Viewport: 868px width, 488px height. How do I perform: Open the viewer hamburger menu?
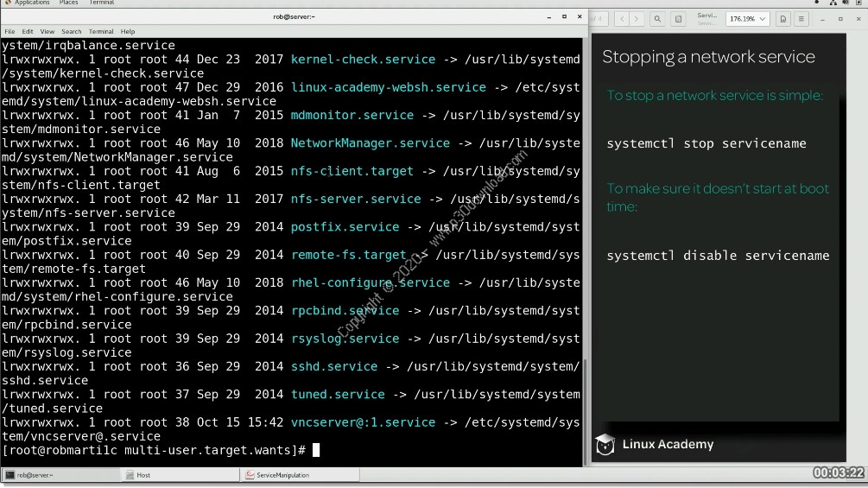(x=802, y=18)
